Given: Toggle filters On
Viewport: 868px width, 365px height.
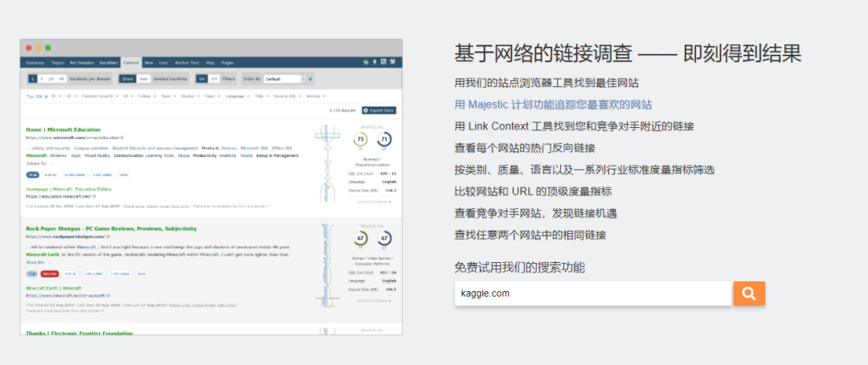Looking at the screenshot, I should coord(203,79).
